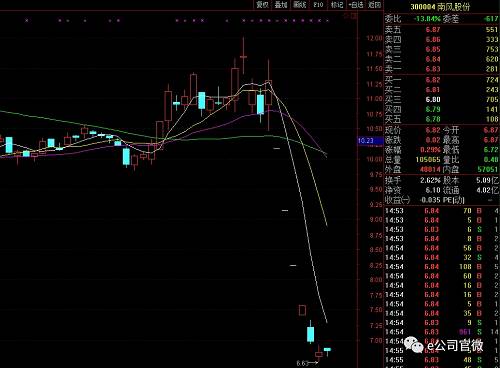Click the 标记 mark button
This screenshot has width=500, height=368.
point(337,5)
